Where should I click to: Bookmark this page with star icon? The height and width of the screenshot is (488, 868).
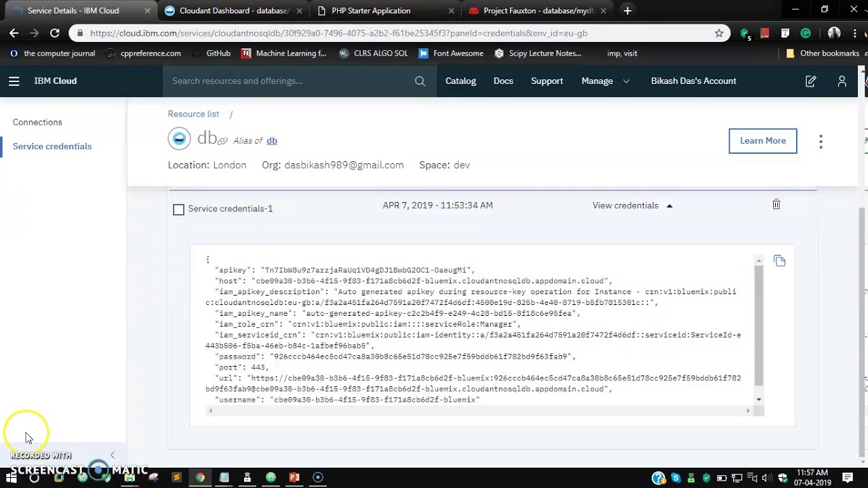pos(719,33)
